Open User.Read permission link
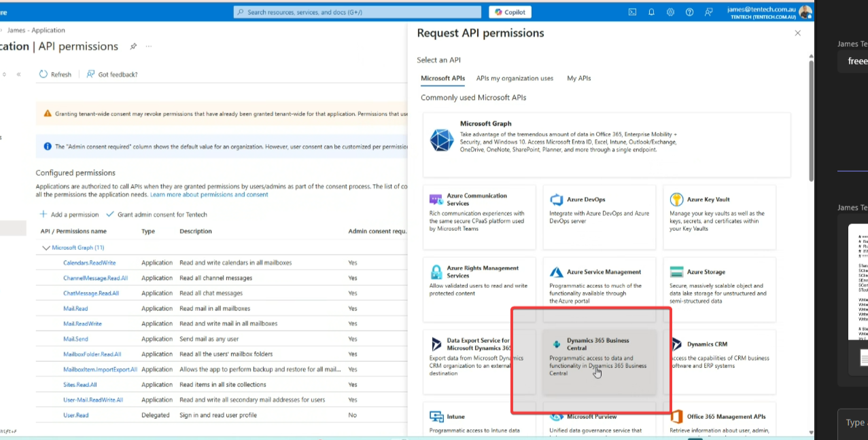This screenshot has height=440, width=868. (x=75, y=415)
